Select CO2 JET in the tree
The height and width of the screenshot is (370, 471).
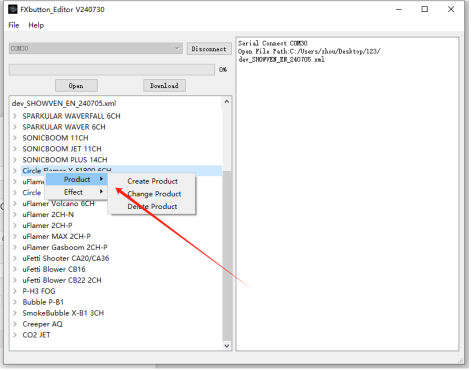[x=36, y=335]
